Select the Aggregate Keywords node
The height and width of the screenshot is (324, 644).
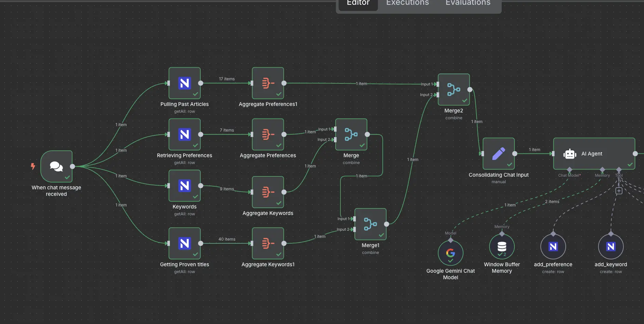(268, 192)
